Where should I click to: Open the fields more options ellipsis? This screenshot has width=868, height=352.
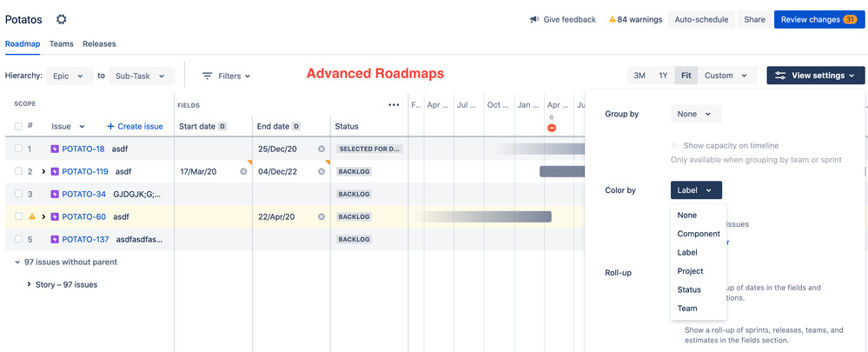coord(394,104)
